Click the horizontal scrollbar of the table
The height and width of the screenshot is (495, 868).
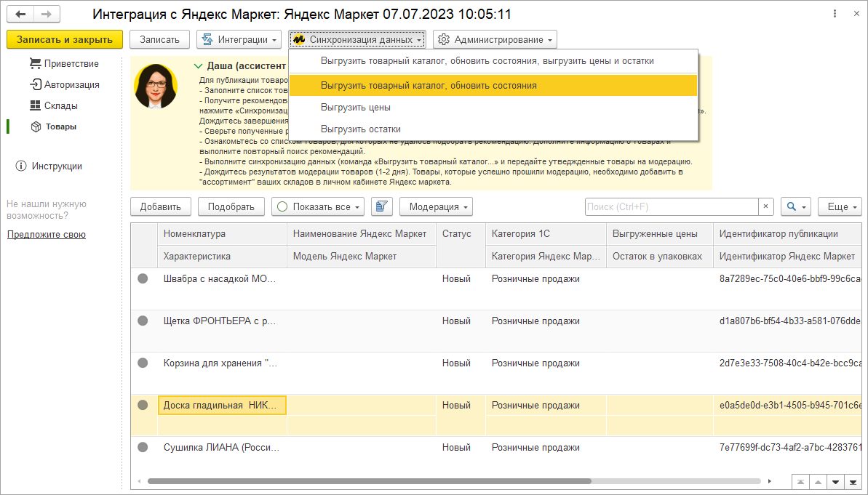(x=370, y=481)
